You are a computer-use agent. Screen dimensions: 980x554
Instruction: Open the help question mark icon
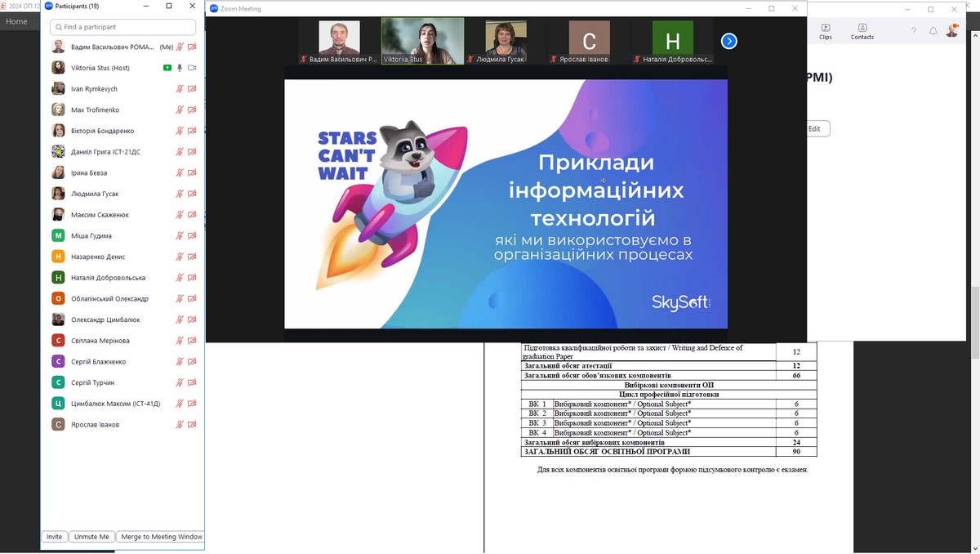[x=913, y=31]
